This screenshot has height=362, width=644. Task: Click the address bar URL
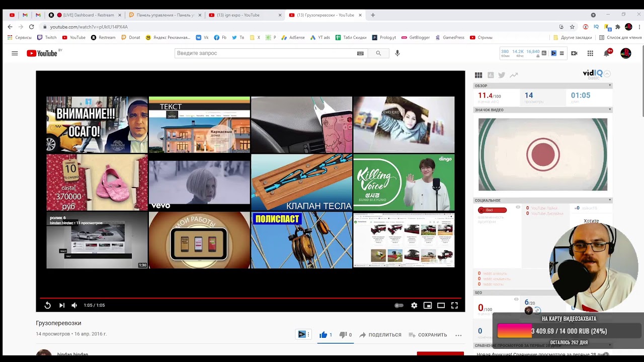click(x=89, y=27)
